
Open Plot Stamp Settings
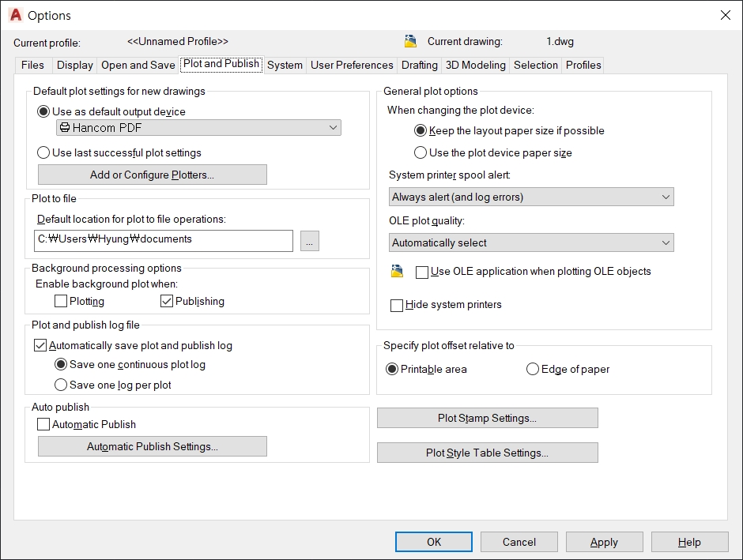click(487, 418)
